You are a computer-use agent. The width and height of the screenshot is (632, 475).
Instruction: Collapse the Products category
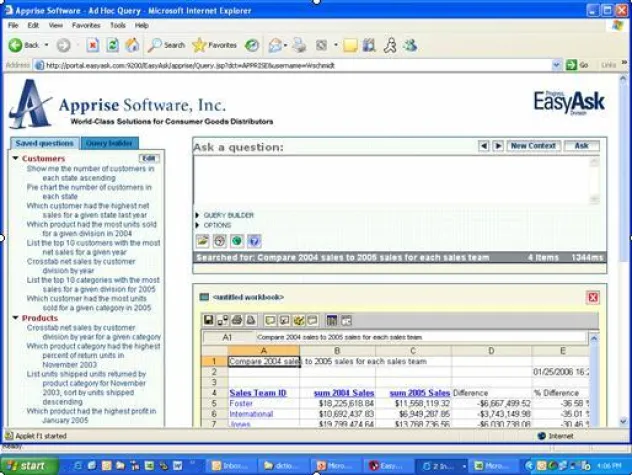[16, 318]
